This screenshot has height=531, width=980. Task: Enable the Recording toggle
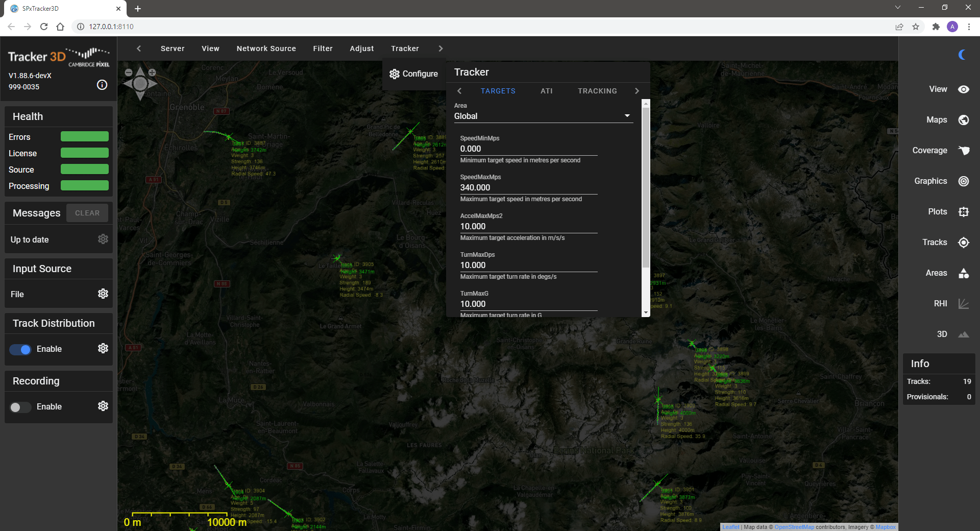21,407
